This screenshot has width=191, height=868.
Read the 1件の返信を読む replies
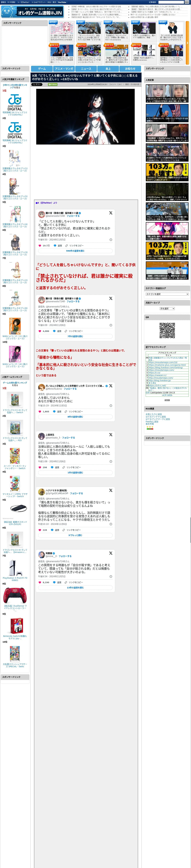point(75,473)
